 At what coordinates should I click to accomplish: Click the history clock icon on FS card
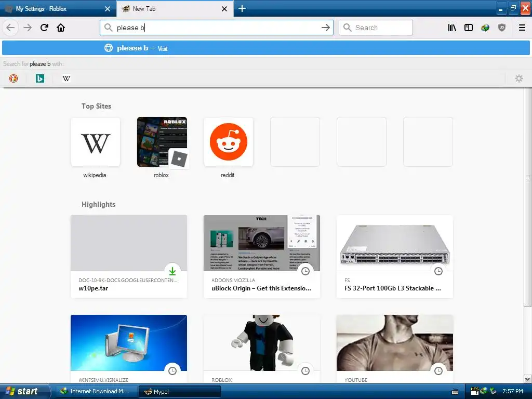tap(438, 271)
